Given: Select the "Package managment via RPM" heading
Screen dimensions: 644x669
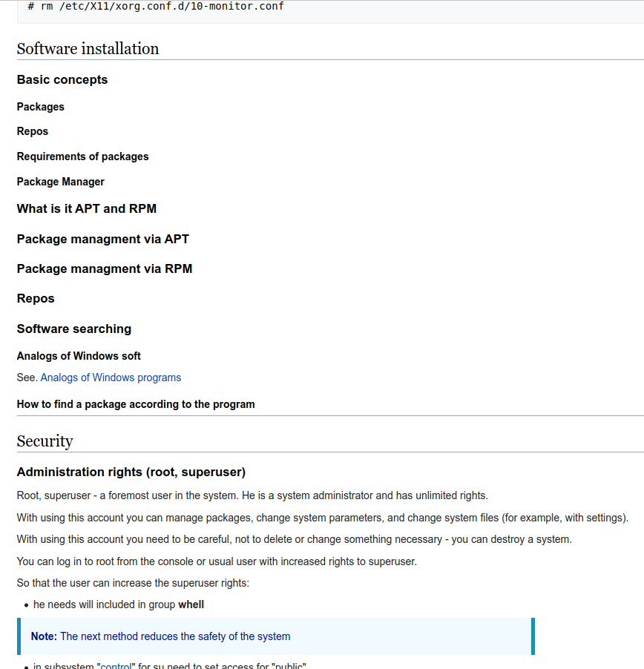Looking at the screenshot, I should [x=105, y=269].
